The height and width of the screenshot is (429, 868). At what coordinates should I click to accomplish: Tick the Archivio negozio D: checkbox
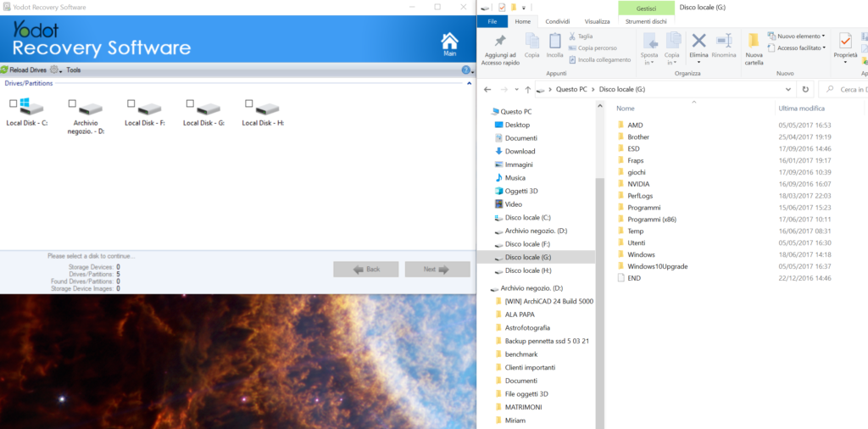click(x=72, y=103)
